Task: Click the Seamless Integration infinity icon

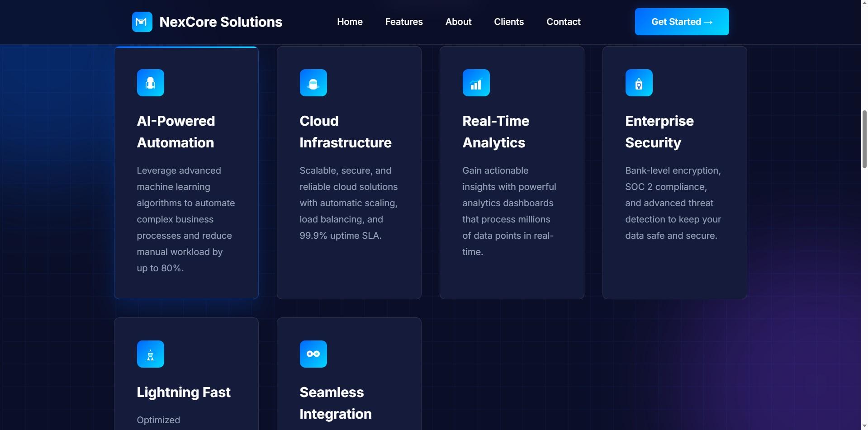Action: [x=313, y=354]
